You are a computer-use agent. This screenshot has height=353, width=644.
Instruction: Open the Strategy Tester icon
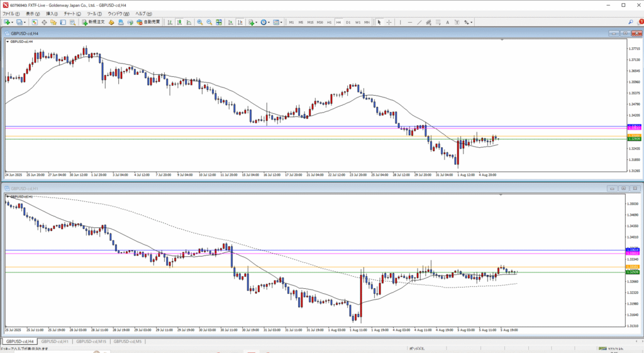pos(72,22)
